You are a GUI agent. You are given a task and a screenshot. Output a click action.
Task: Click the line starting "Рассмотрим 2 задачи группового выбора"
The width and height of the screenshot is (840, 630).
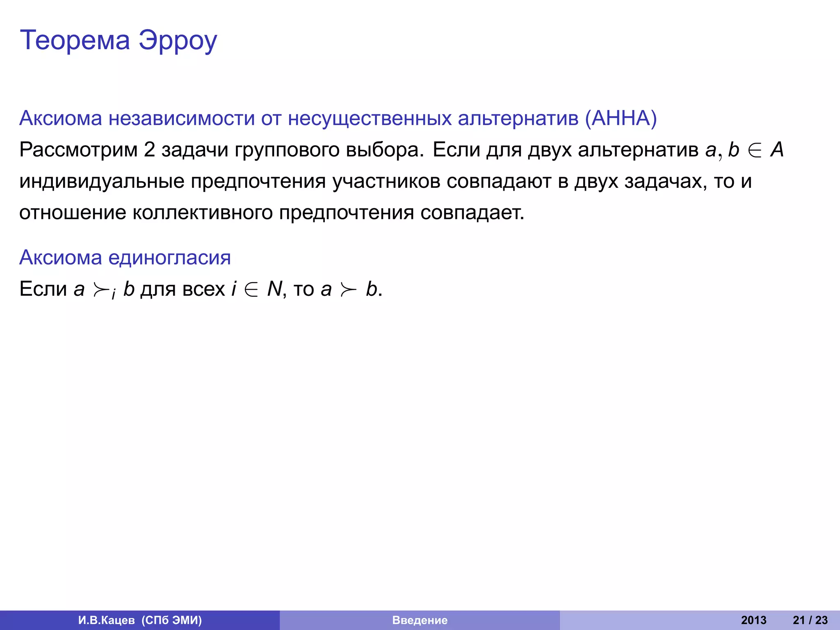click(x=402, y=150)
